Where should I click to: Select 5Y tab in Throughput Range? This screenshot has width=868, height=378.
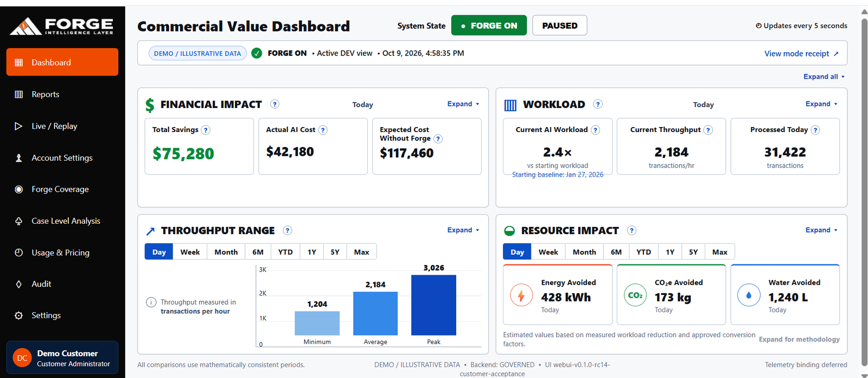335,252
